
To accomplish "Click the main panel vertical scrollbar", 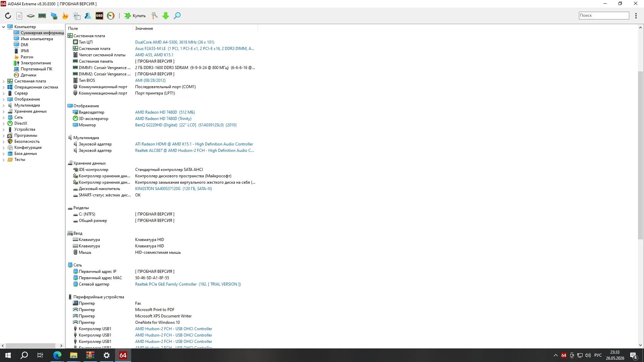I will (x=640, y=156).
